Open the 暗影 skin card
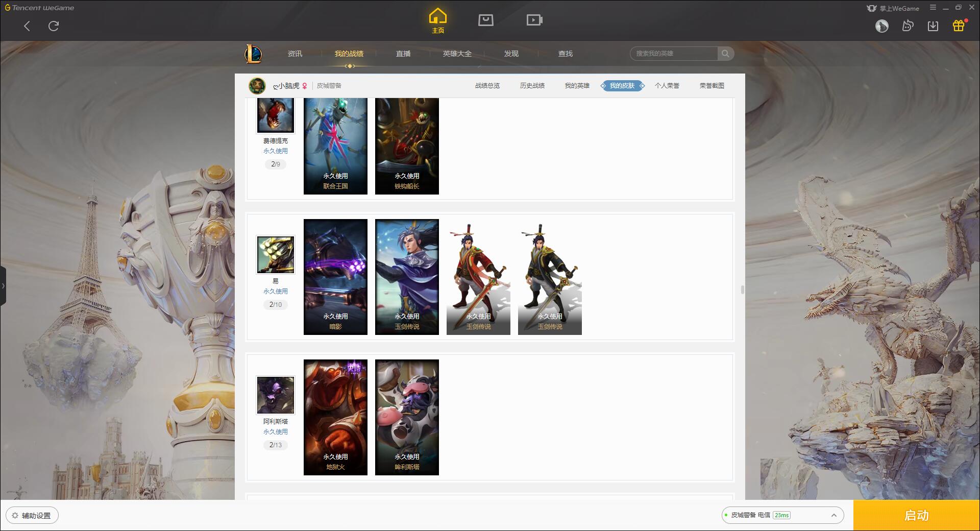 (335, 277)
